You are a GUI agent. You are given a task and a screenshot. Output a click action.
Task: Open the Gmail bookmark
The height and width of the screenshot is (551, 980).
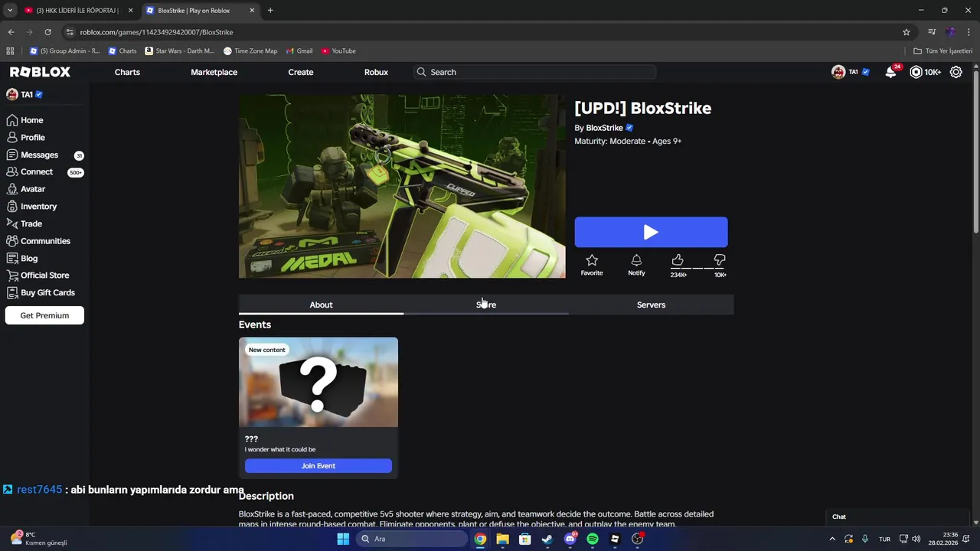tap(299, 51)
